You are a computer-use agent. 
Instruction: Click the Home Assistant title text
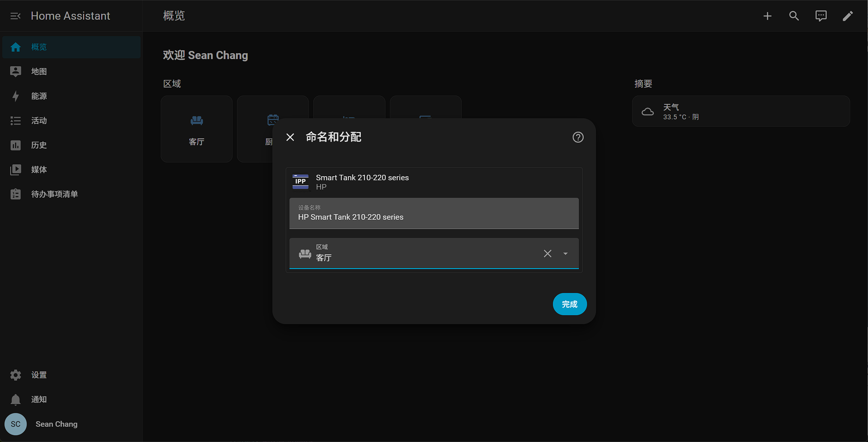point(70,16)
